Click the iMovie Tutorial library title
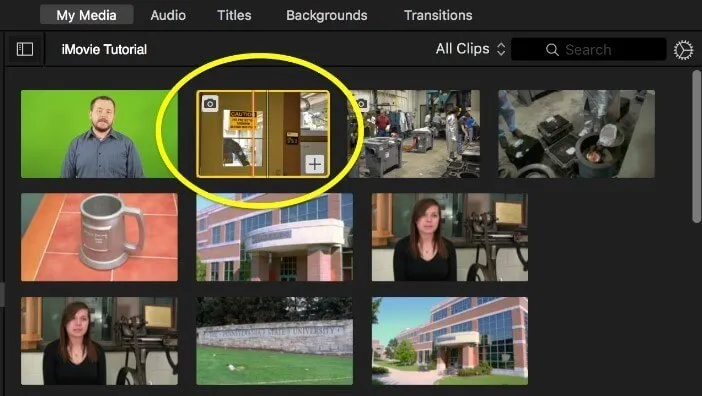Screen dimensions: 702x396 [x=104, y=49]
